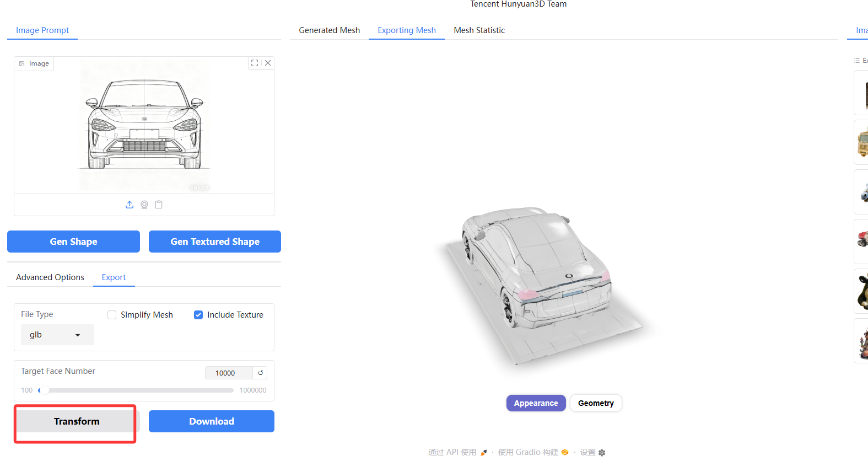The image size is (868, 461).
Task: Switch the mesh view to Geometry
Action: (x=596, y=403)
